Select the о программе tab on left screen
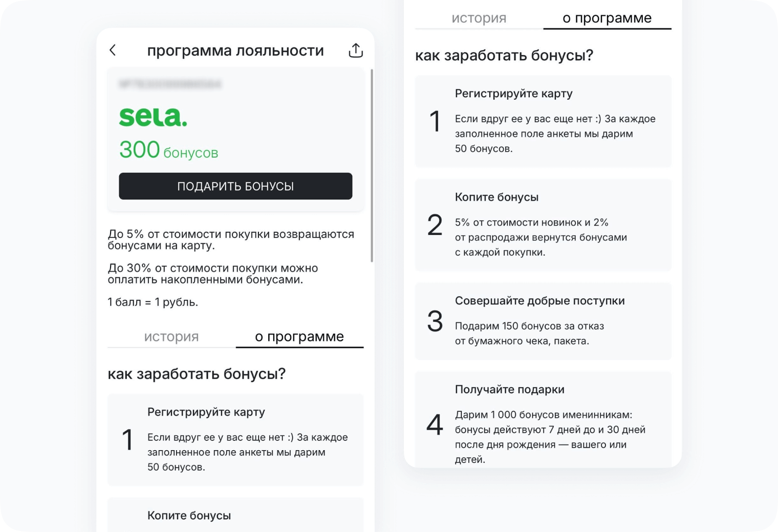Image resolution: width=778 pixels, height=532 pixels. [x=299, y=336]
